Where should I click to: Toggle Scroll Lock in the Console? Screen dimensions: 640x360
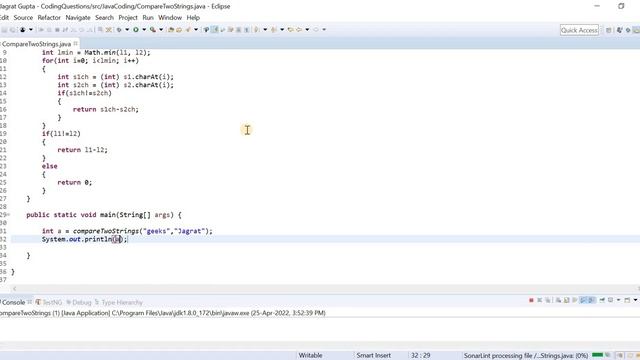pos(567,300)
